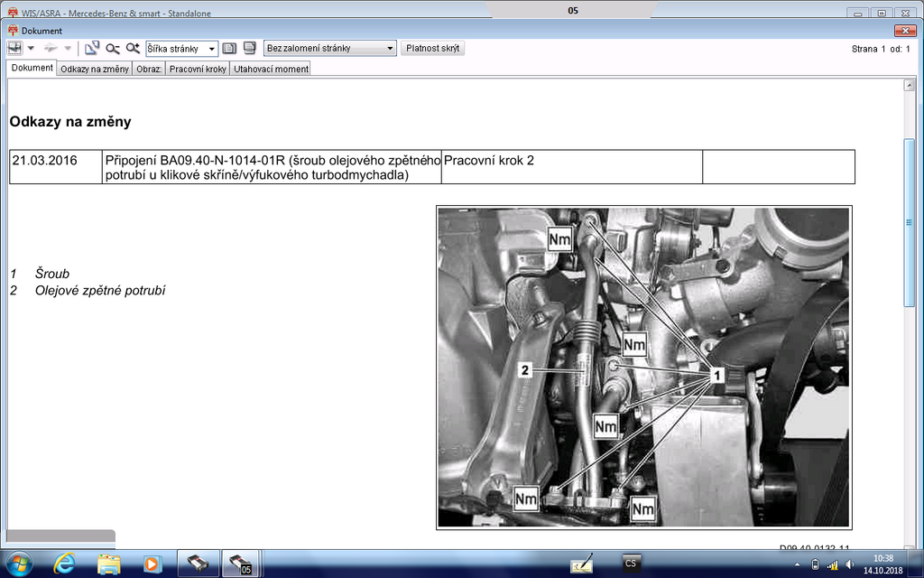Click legend text Olejové zpětné potrubí
Screen dimensions: 924x578
(100, 290)
